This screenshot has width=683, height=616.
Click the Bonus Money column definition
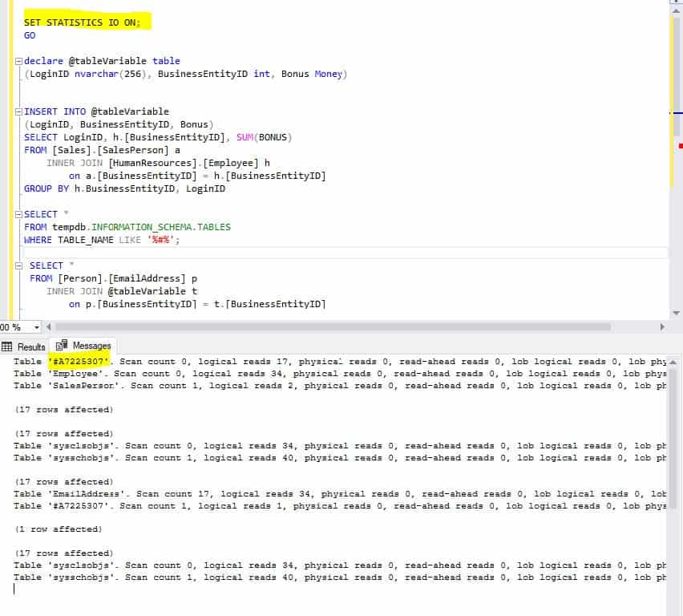[312, 74]
